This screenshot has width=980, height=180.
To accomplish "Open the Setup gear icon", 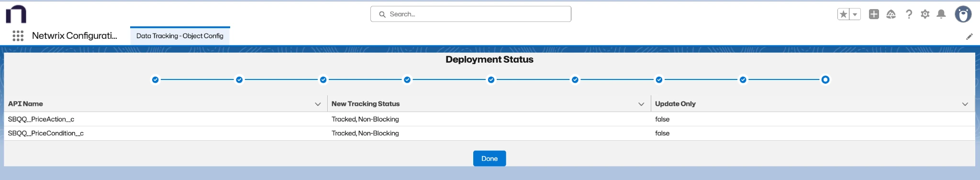I will coord(925,14).
